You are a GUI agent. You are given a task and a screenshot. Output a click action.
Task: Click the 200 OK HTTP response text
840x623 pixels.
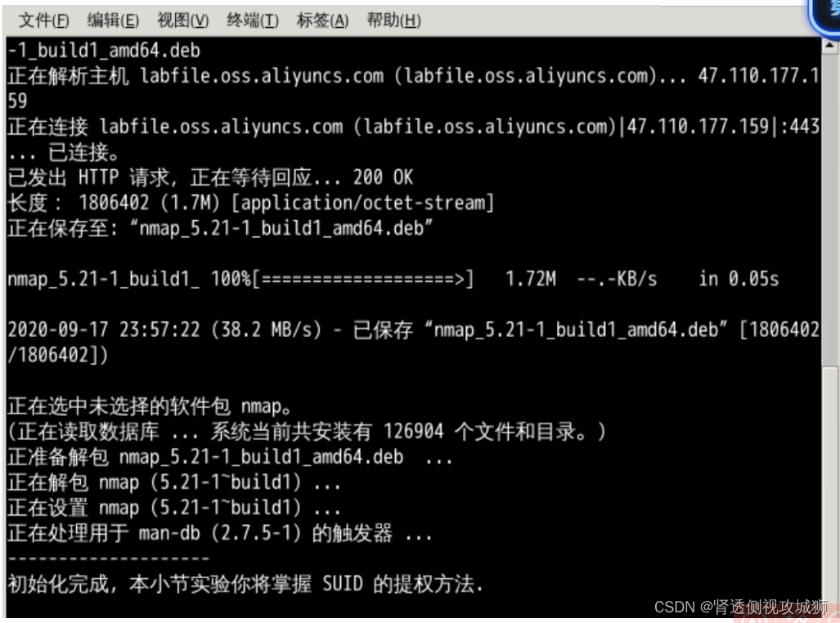[x=383, y=177]
